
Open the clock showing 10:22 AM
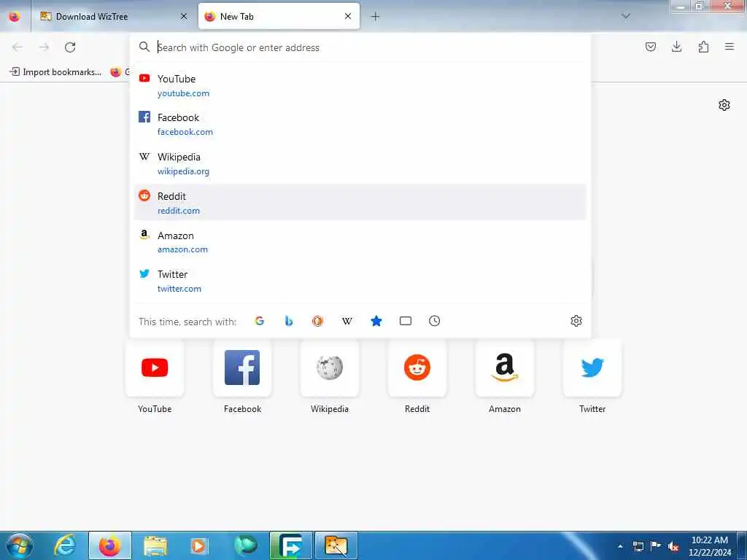tap(709, 546)
